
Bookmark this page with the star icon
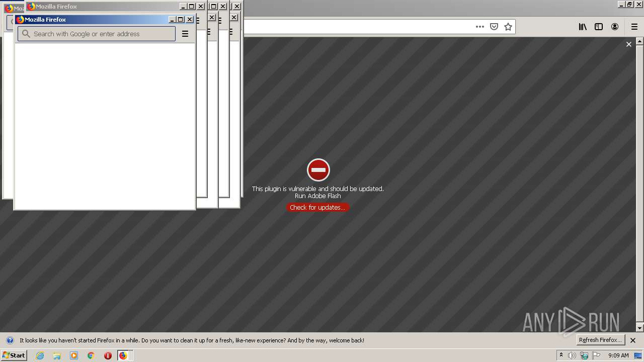point(508,27)
